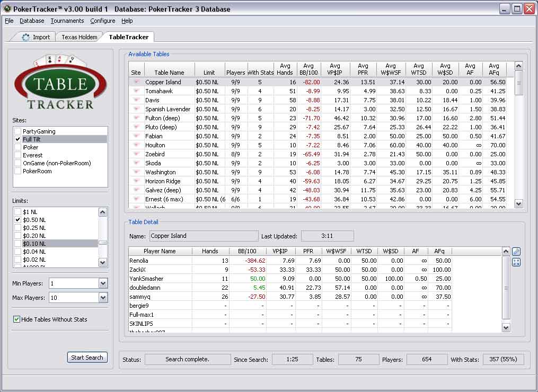Click the Limits list scroll-up arrow
The image size is (538, 392).
[103, 212]
